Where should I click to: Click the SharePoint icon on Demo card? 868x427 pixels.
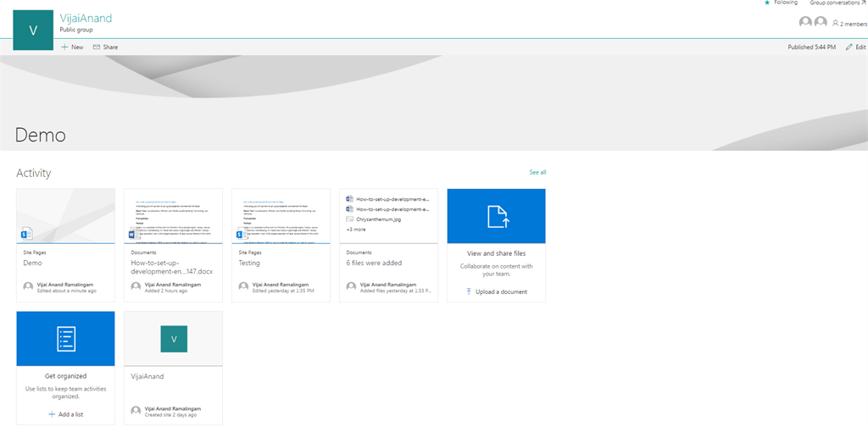pos(25,234)
